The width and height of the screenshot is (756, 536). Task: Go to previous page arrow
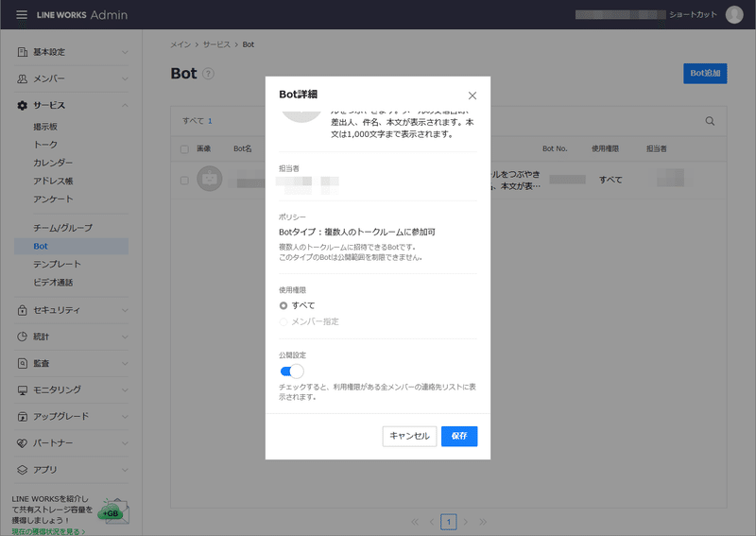[432, 522]
